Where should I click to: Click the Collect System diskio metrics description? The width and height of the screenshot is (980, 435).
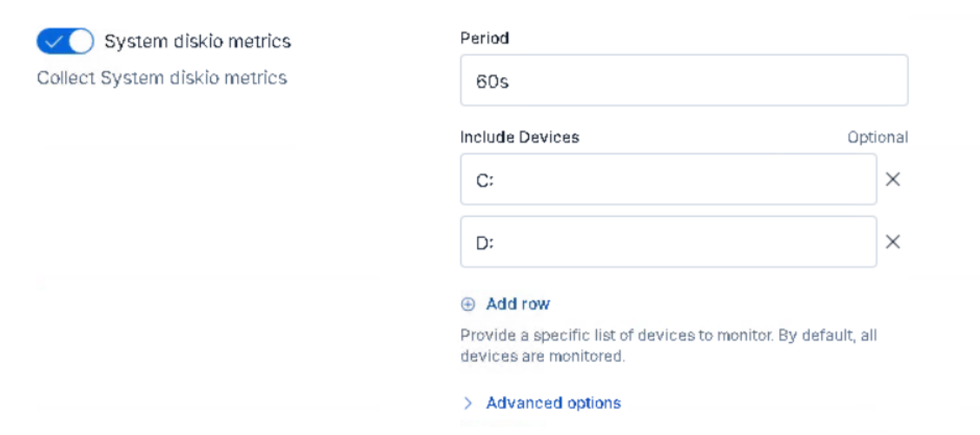pyautogui.click(x=162, y=78)
